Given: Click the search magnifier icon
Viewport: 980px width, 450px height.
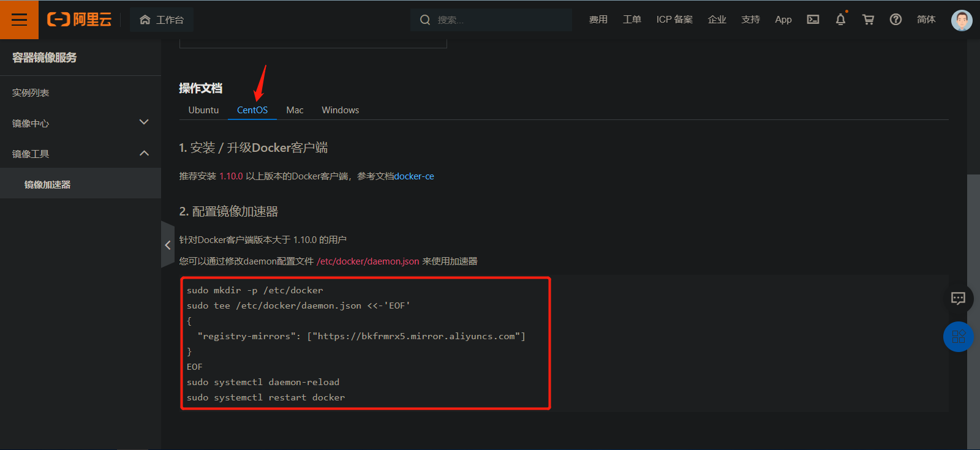Looking at the screenshot, I should 425,20.
